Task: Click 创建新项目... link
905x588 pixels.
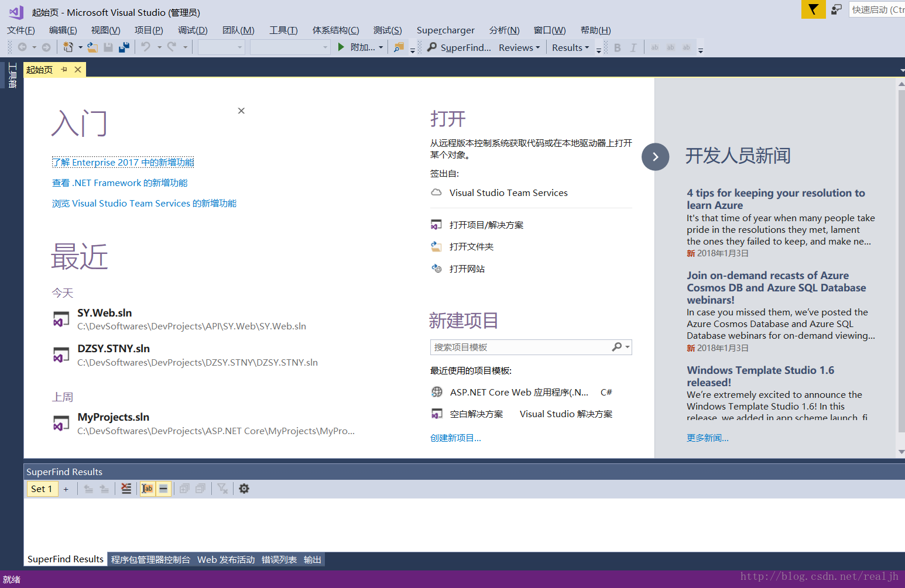Action: click(455, 438)
